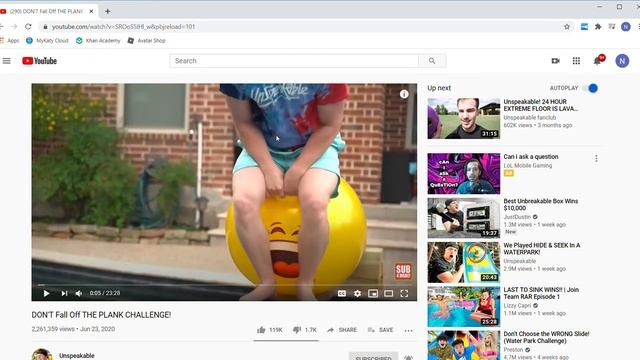Enter full screen mode icon
This screenshot has width=640, height=360.
click(x=404, y=293)
